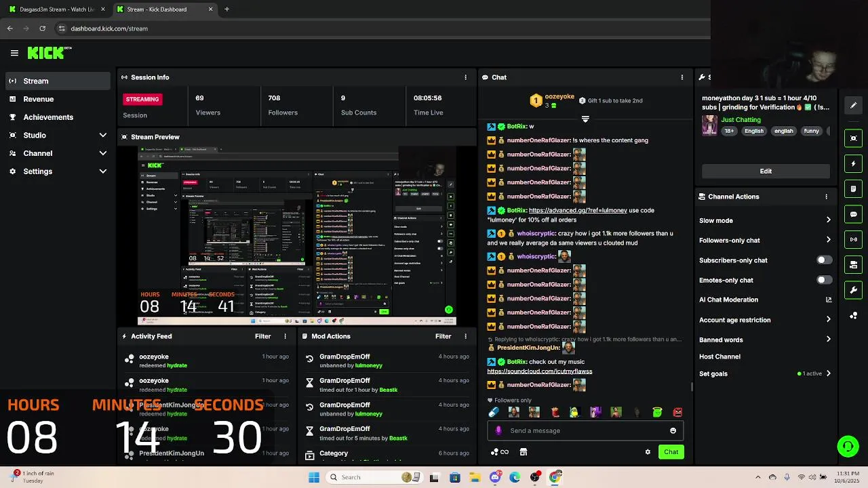868x488 pixels.
Task: Expand the Channel sidebar section
Action: pos(102,153)
